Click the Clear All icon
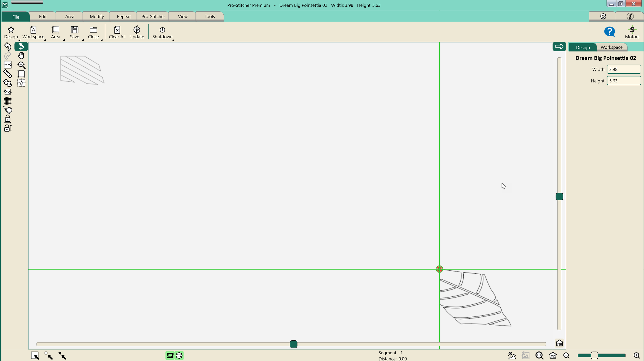This screenshot has height=361, width=644. point(117,32)
